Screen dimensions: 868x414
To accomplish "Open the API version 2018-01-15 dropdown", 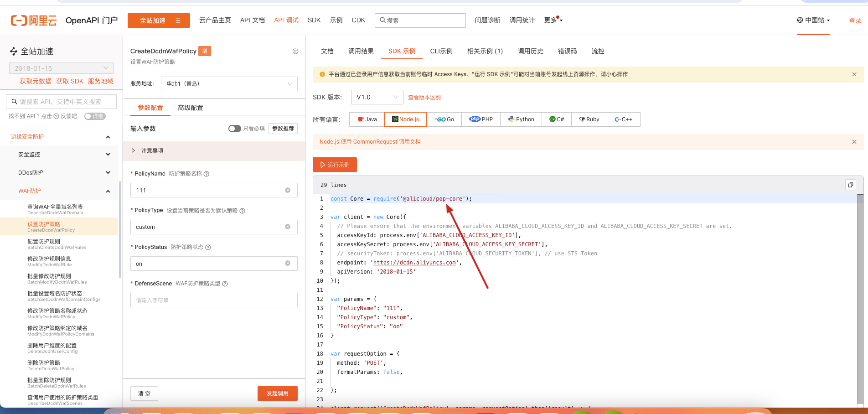I will 61,68.
